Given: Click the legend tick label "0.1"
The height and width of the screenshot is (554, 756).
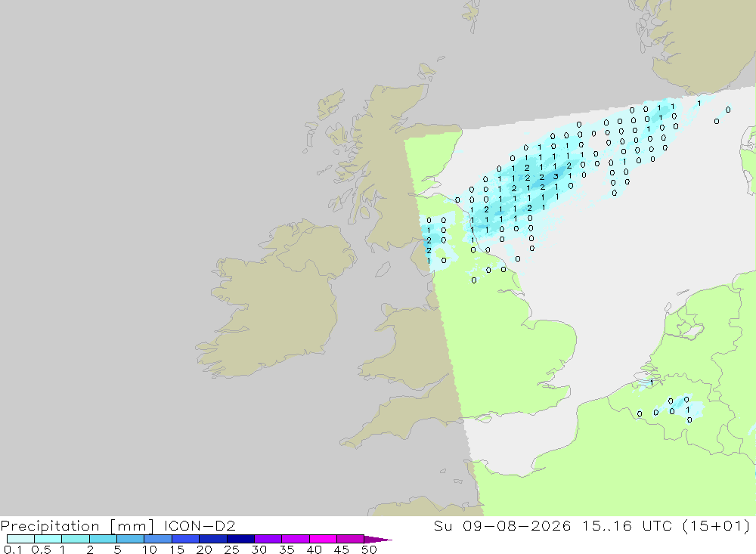Looking at the screenshot, I should pos(12,549).
